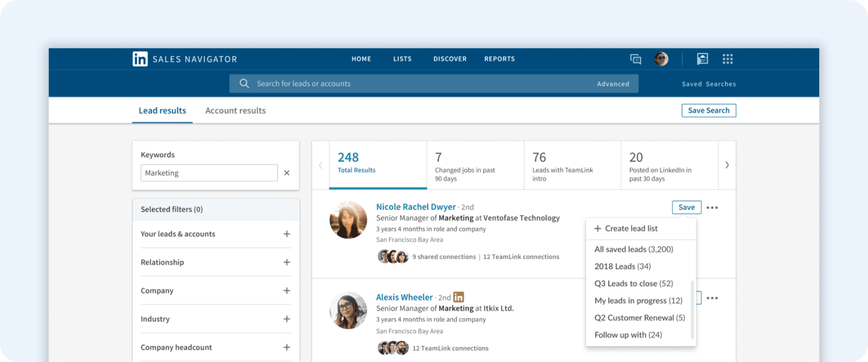Click the search magnifier icon

244,84
